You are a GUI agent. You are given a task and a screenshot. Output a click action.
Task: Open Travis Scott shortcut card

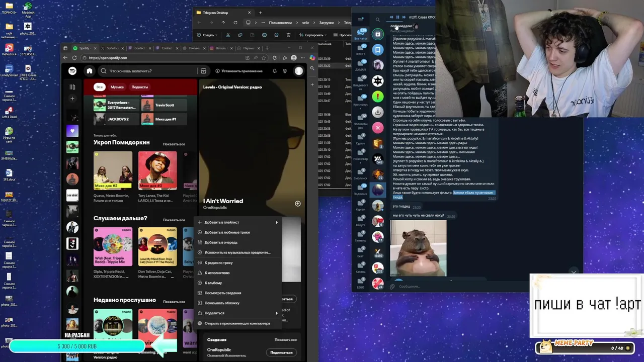click(x=164, y=105)
